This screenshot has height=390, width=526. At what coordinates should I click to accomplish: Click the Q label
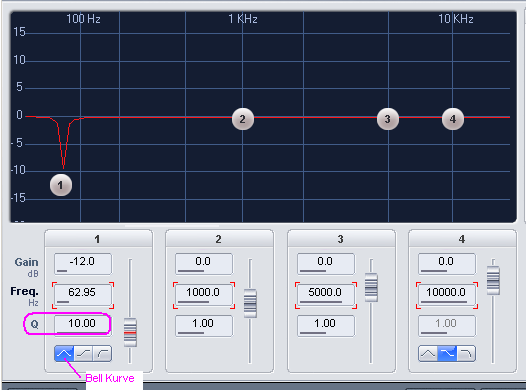point(34,324)
